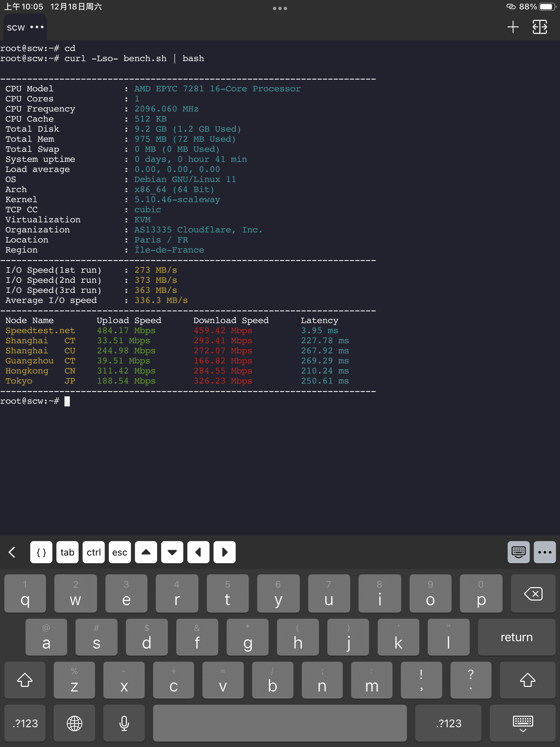Toggle the right shift key
Viewport: 560px width, 747px height.
point(527,680)
